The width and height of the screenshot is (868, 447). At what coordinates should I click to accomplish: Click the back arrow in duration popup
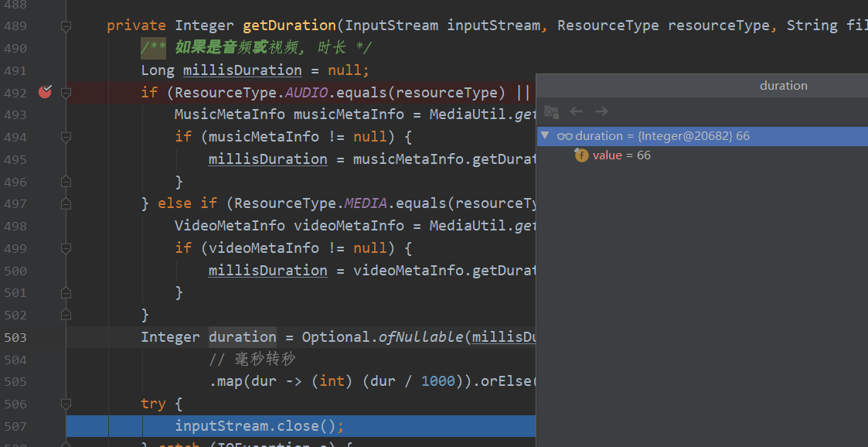click(576, 111)
